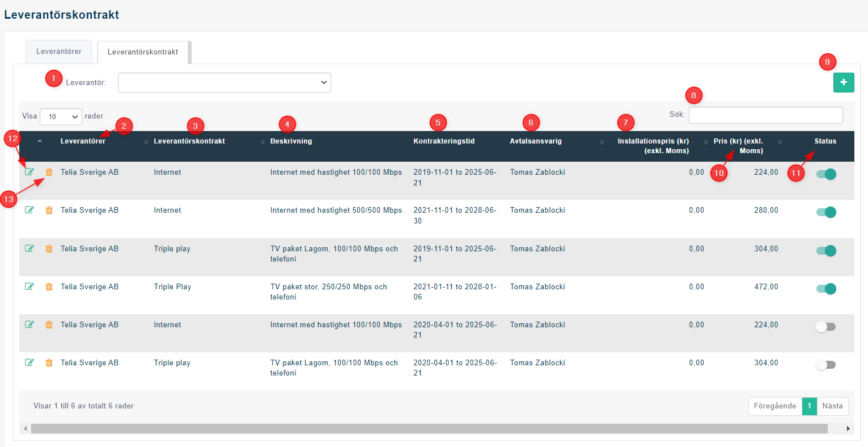Viewport: 868px width, 447px height.
Task: Click 'TV paket stor, 250/250 Mbps' description
Action: [x=329, y=292]
